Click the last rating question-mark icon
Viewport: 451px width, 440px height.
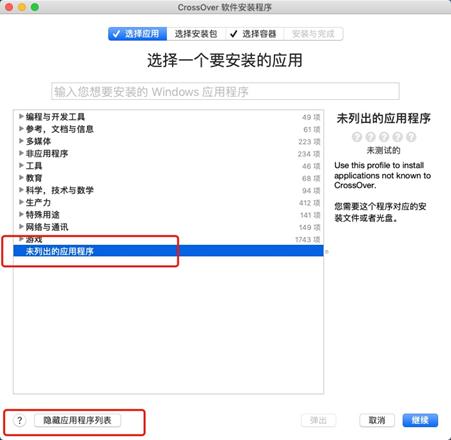coord(411,137)
